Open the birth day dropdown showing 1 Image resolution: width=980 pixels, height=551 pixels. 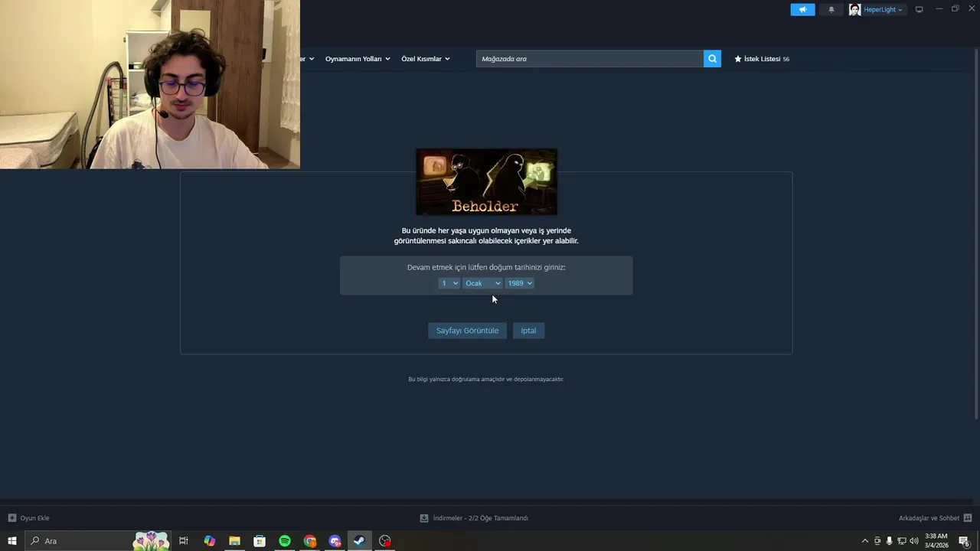[449, 283]
